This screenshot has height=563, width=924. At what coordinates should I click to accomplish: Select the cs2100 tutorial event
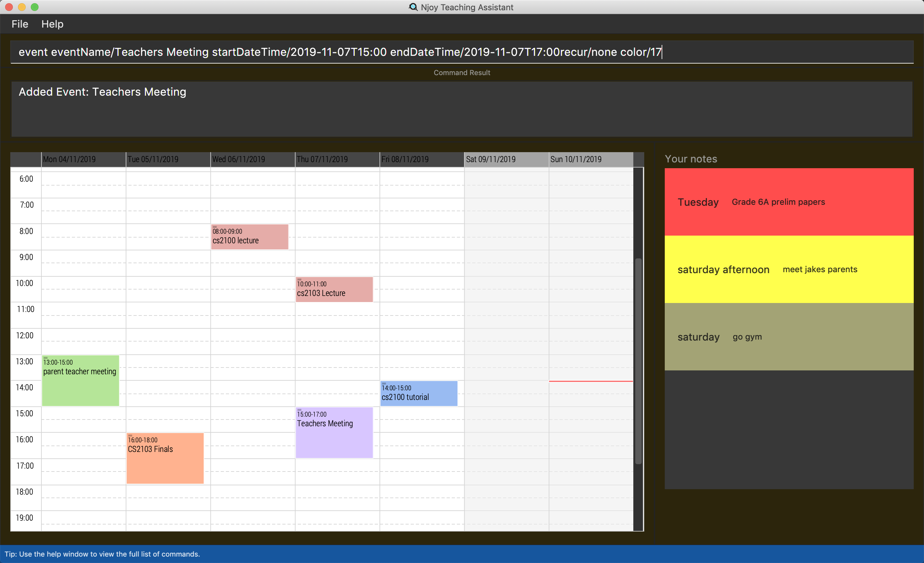coord(419,394)
